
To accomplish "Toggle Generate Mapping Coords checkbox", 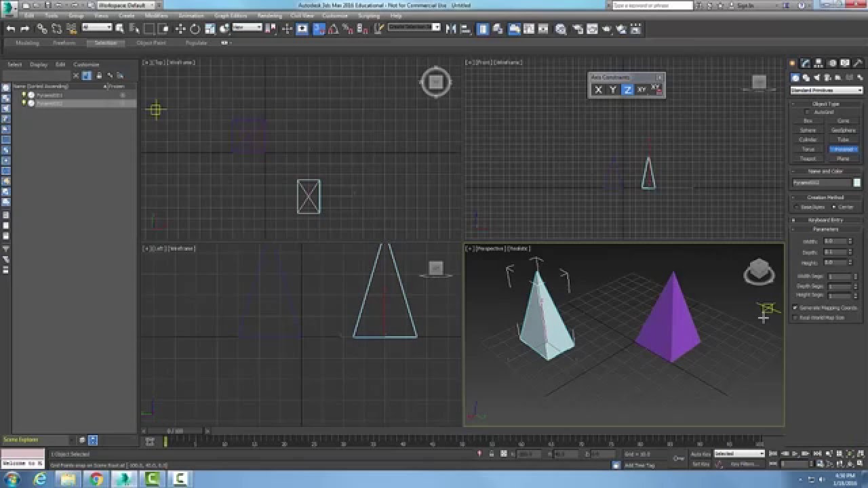I will (795, 308).
